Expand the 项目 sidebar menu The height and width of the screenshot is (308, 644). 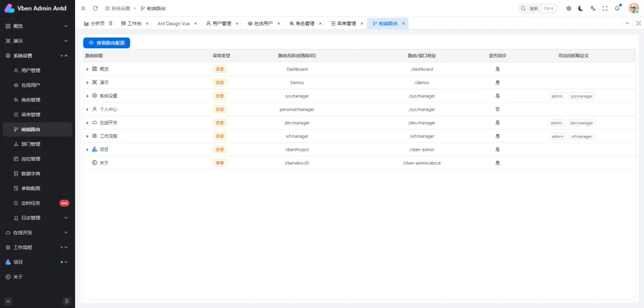[38, 262]
